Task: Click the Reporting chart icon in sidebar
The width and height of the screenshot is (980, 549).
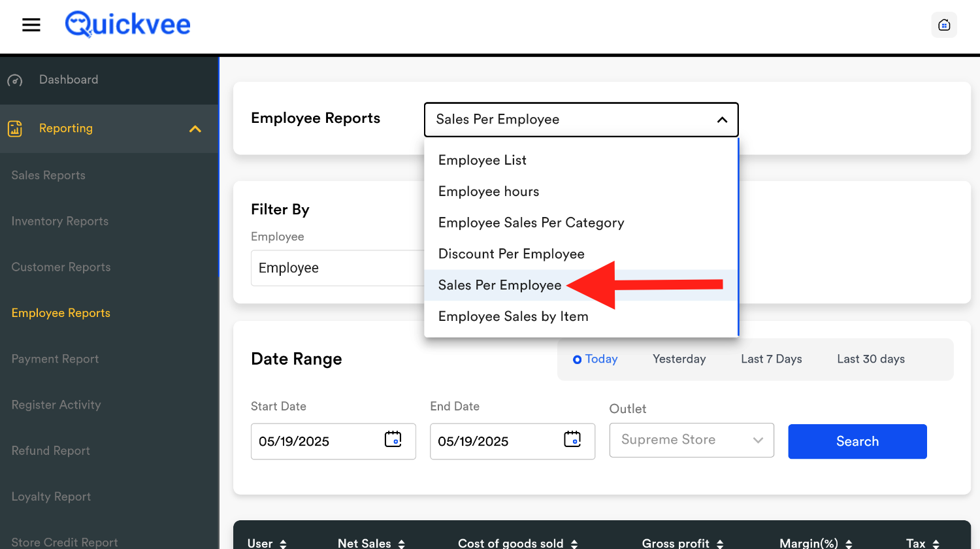Action: tap(15, 129)
